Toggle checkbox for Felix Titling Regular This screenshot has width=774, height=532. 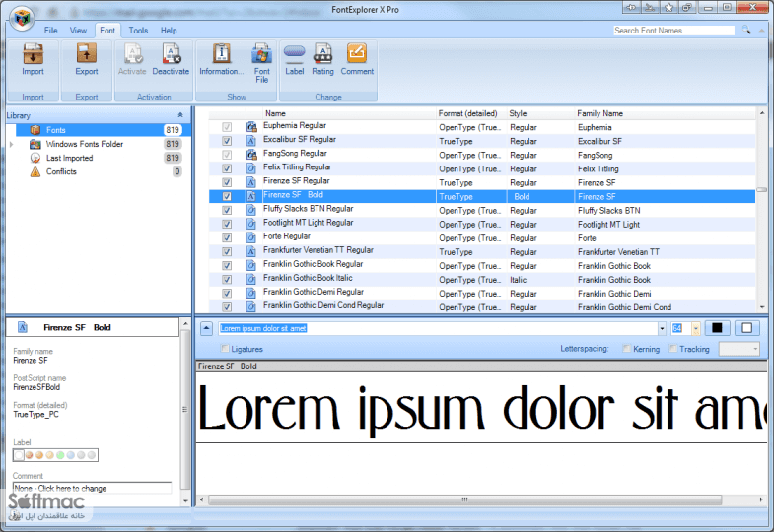(227, 168)
